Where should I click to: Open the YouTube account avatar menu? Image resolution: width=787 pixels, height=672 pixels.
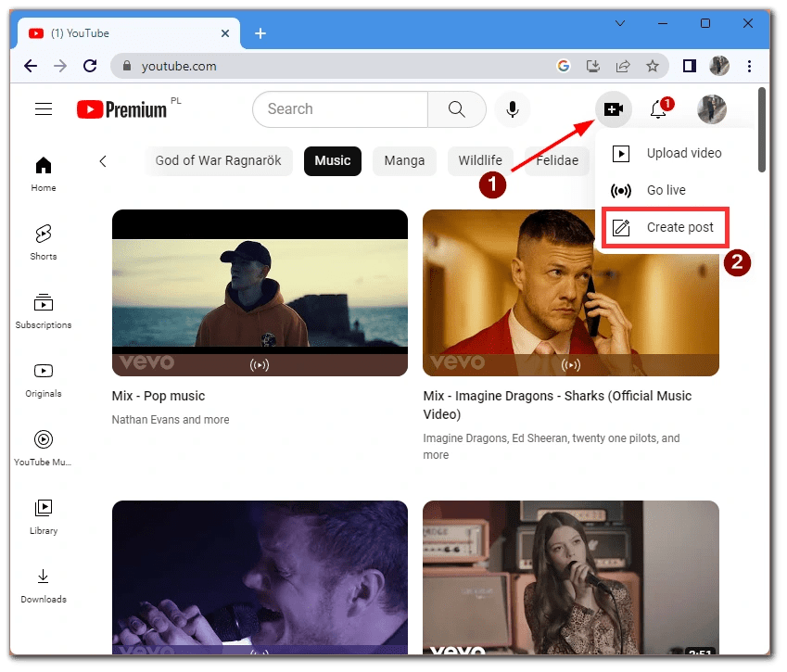712,108
